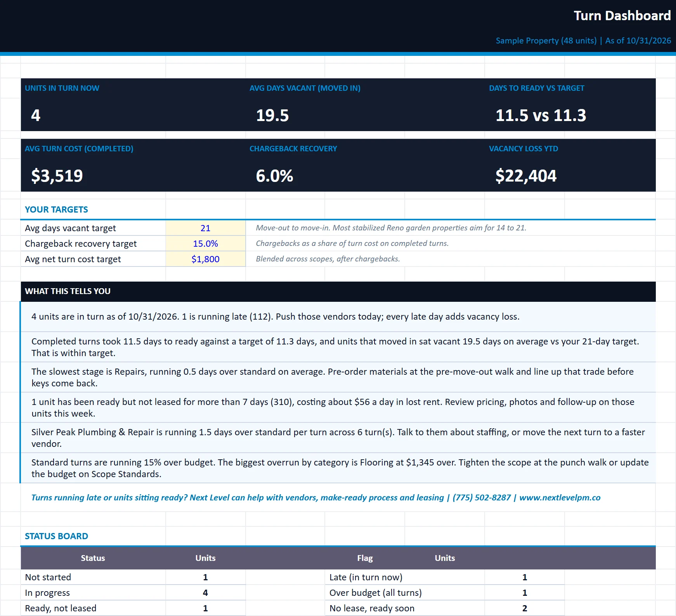Click the UNITS IN TURN NOW label
Viewport: 676px width, 616px height.
click(x=62, y=88)
